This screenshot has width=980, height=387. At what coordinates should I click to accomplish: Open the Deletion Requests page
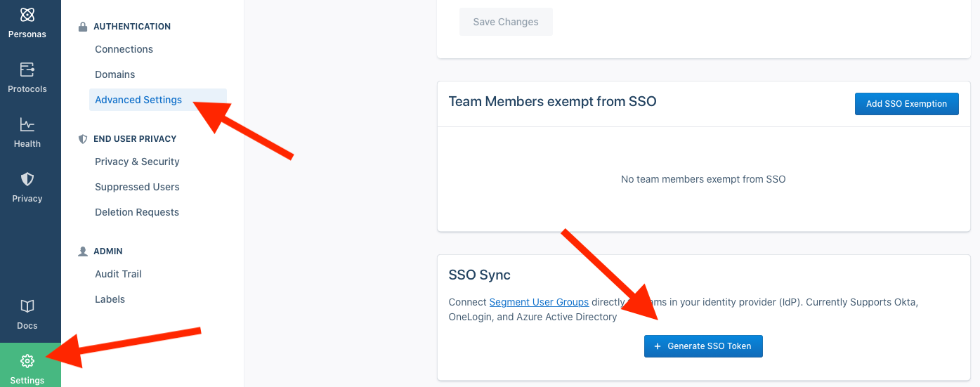tap(137, 212)
